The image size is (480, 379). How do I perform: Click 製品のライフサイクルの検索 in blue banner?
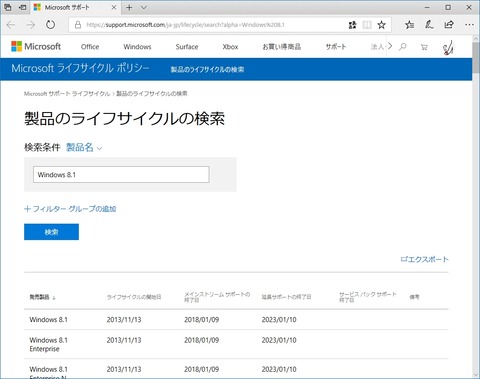coord(207,69)
